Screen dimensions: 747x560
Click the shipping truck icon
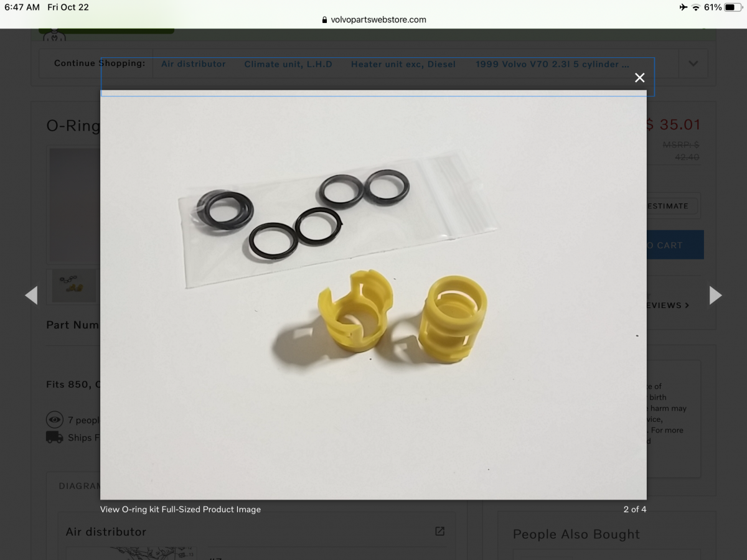click(55, 437)
